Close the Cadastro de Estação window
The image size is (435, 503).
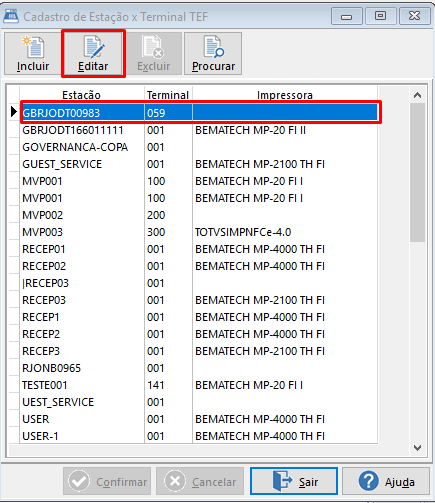pyautogui.click(x=414, y=16)
